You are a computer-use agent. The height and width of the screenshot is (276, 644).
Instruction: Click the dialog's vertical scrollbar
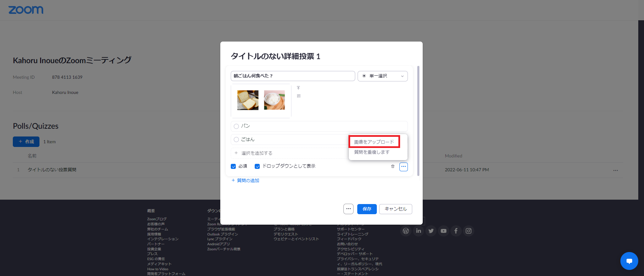(x=418, y=121)
